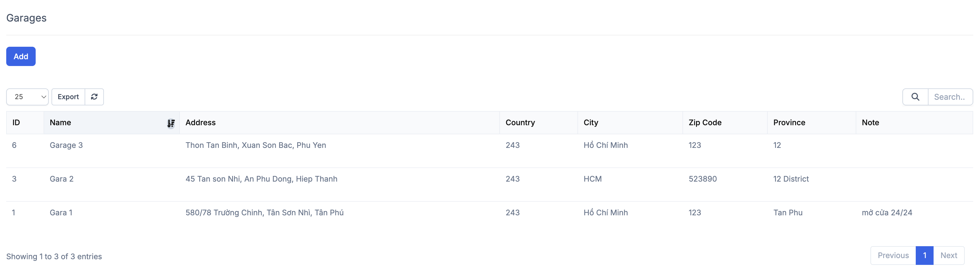Image resolution: width=980 pixels, height=268 pixels.
Task: Select page 1 in pagination
Action: point(925,256)
